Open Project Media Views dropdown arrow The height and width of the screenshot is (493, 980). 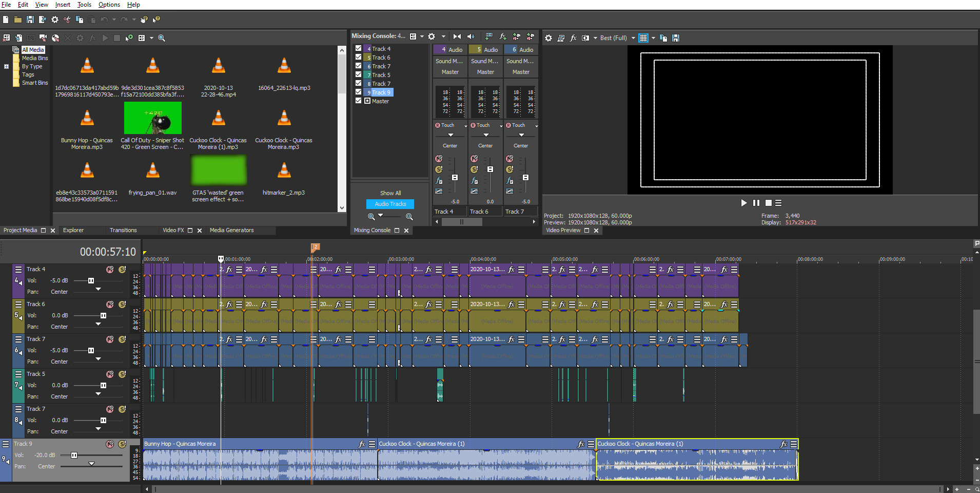(x=151, y=38)
